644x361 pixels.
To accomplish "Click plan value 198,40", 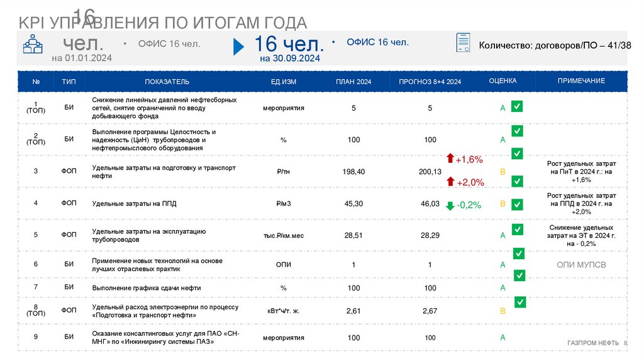I will click(353, 172).
